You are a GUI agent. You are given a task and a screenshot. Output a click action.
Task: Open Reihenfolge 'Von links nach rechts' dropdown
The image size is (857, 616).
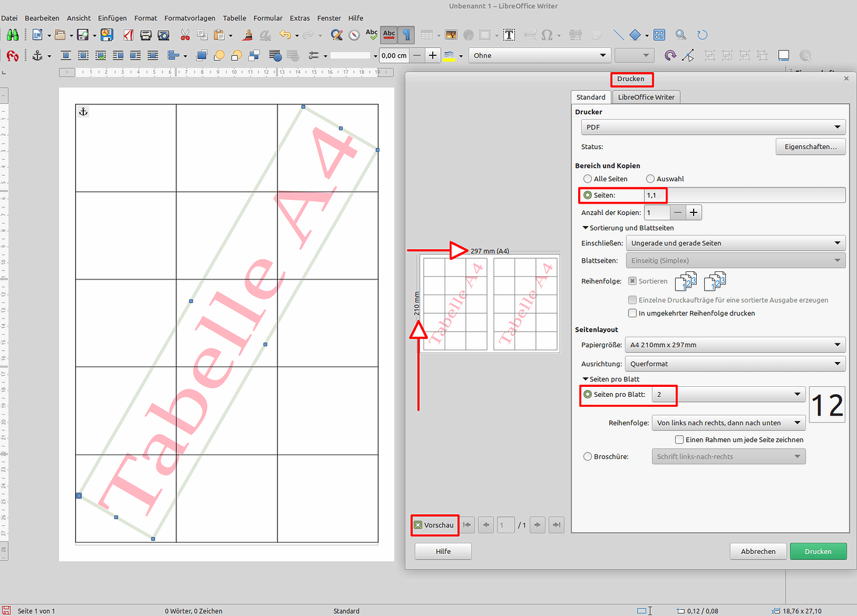(728, 423)
